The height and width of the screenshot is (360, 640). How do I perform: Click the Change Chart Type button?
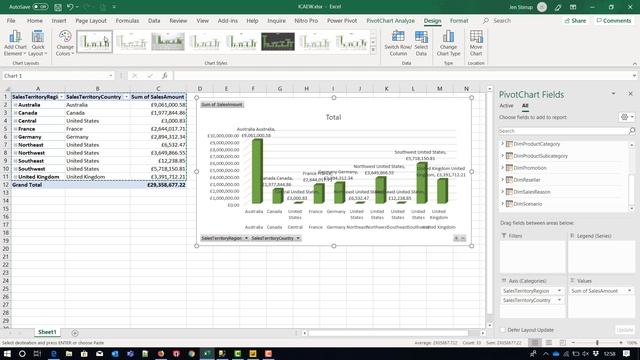448,43
